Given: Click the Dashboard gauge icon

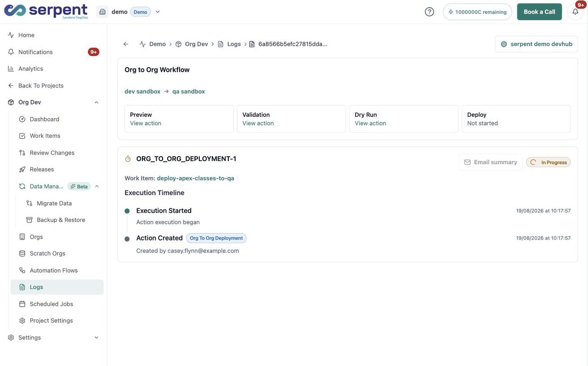Looking at the screenshot, I should tap(22, 119).
